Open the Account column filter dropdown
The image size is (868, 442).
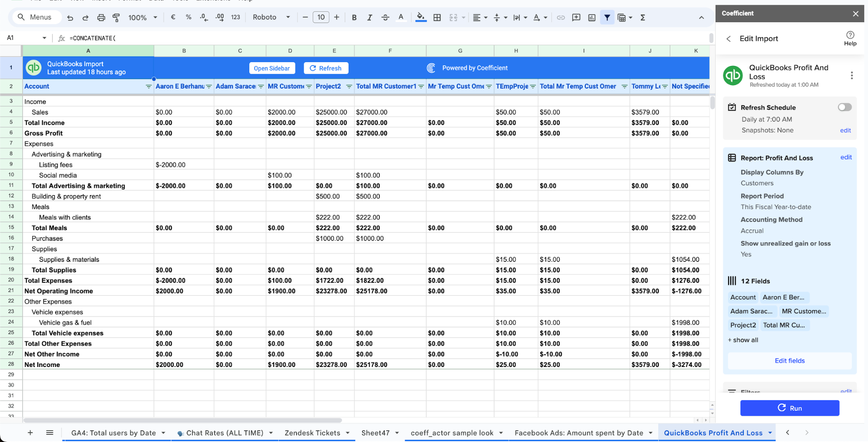(x=149, y=86)
